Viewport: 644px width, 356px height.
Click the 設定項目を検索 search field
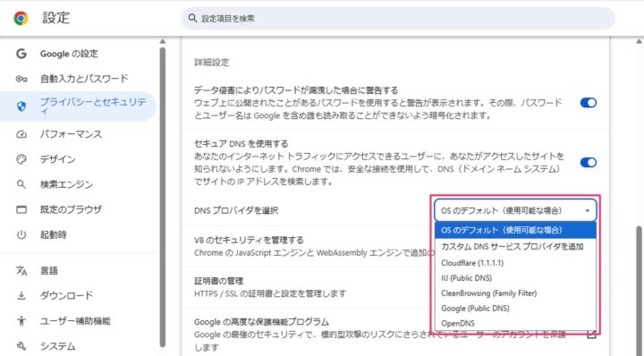[x=397, y=19]
